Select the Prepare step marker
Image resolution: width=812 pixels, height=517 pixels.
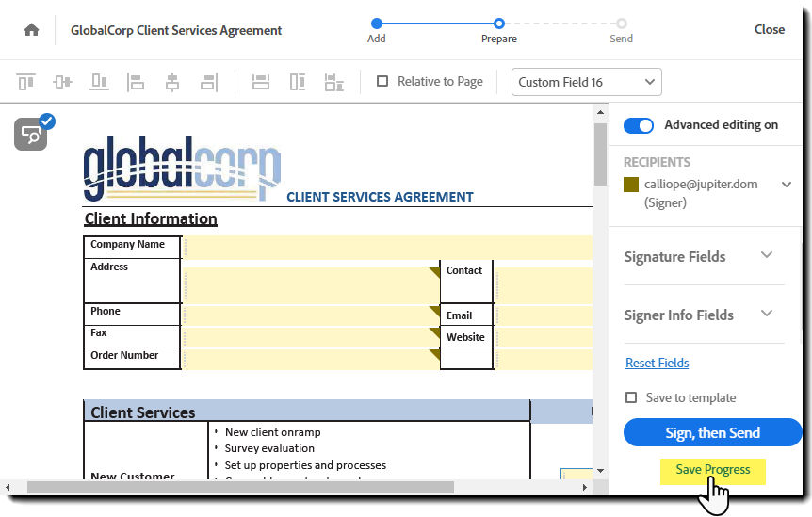(498, 24)
